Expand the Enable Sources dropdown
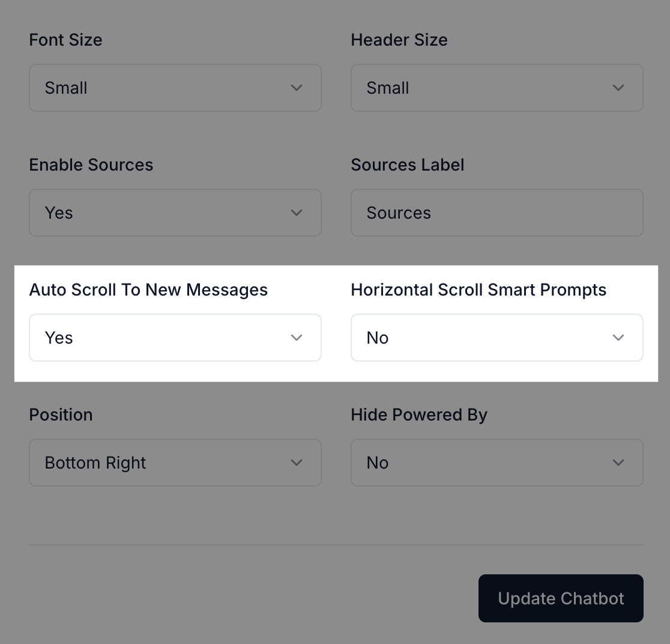This screenshot has width=670, height=644. coord(175,213)
